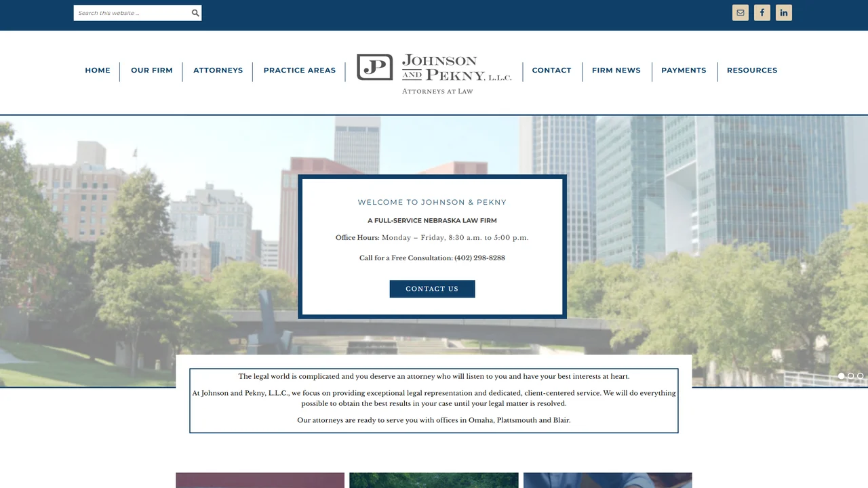Open the Payments menu item
Viewport: 868px width, 488px height.
[x=684, y=70]
